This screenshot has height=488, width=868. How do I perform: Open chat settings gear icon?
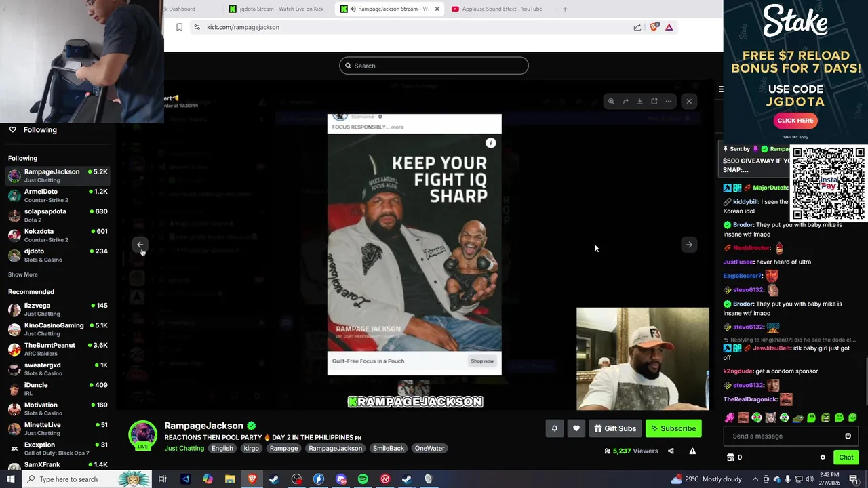(823, 457)
